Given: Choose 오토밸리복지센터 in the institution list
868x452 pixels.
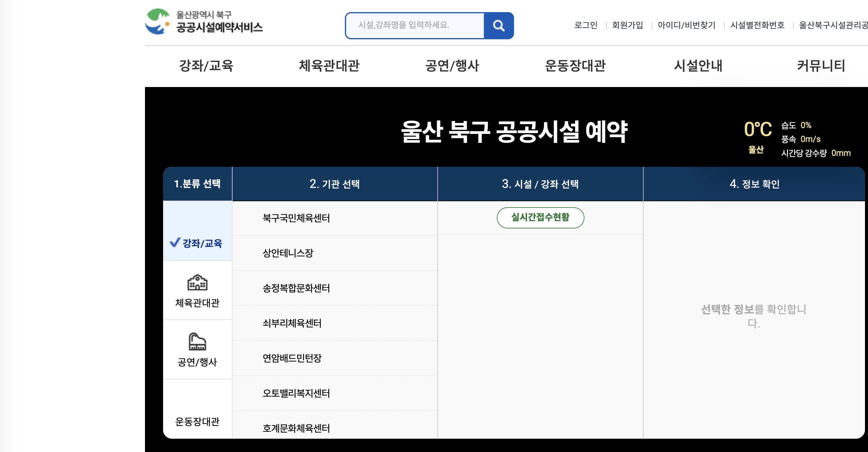Looking at the screenshot, I should (296, 393).
